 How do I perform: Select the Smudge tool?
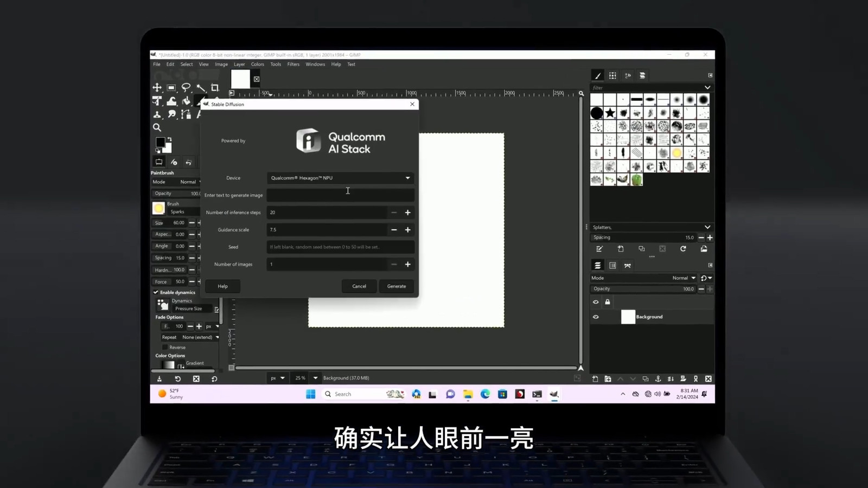(171, 114)
